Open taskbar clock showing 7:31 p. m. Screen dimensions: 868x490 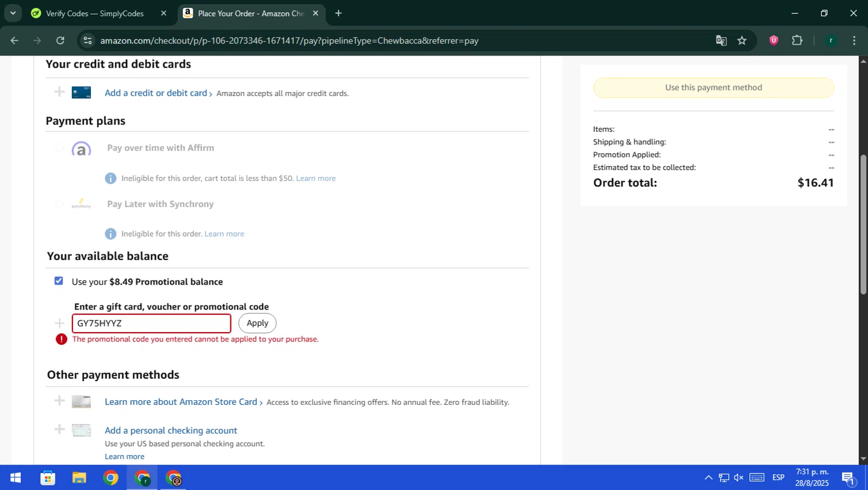812,478
